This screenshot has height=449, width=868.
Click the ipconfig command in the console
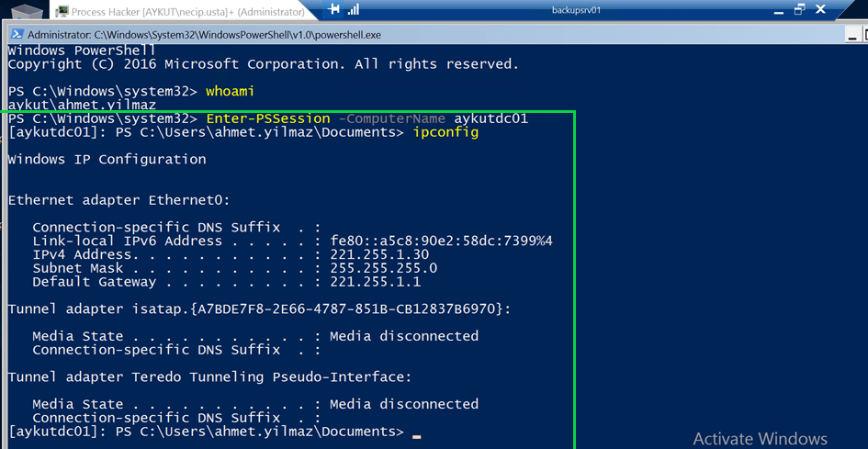tap(445, 133)
